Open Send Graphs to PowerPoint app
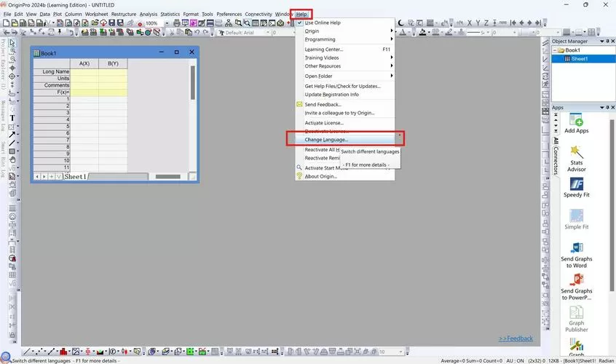The width and height of the screenshot is (616, 364). pyautogui.click(x=577, y=287)
